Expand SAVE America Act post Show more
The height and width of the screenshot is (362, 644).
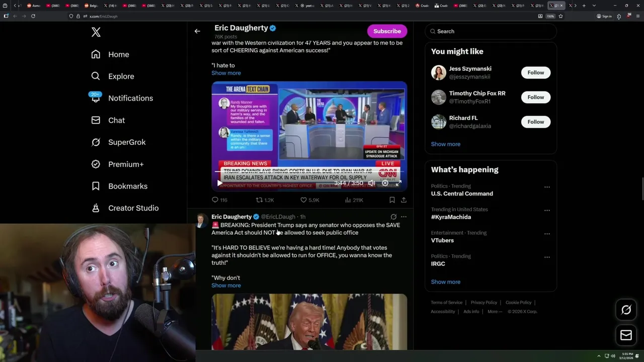coord(226,286)
